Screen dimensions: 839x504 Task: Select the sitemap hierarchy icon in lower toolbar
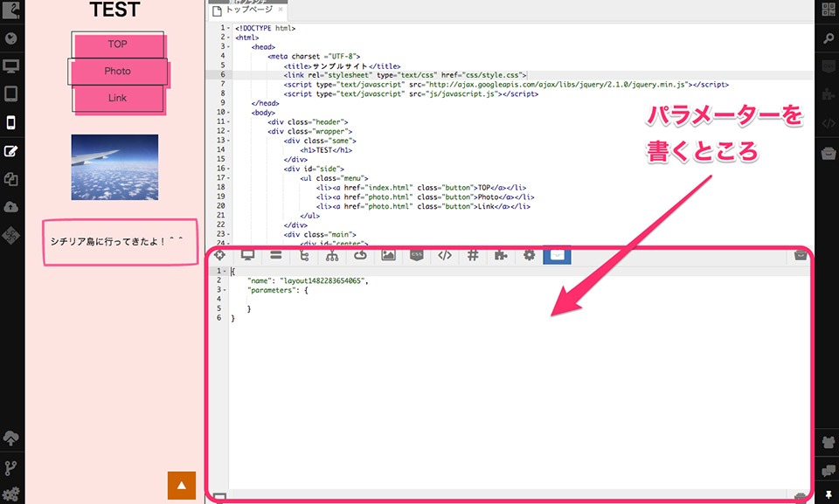pyautogui.click(x=332, y=255)
